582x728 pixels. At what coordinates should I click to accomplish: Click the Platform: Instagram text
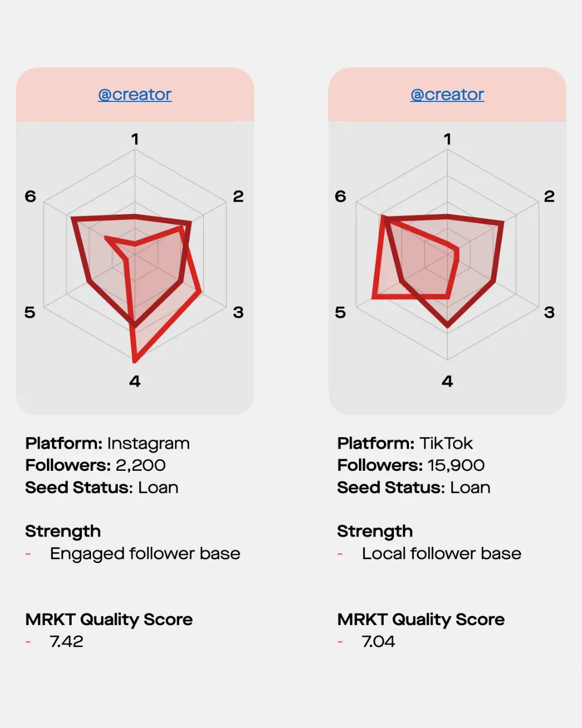point(107,443)
